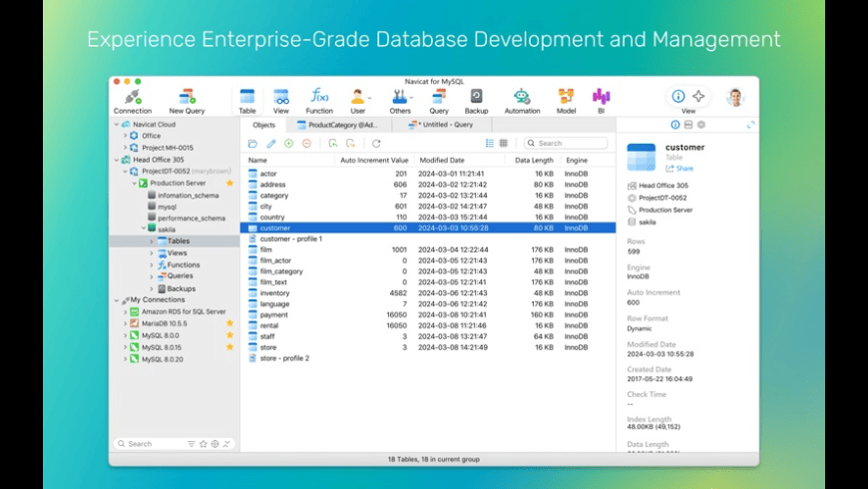Click the settings gear in info panel
The height and width of the screenshot is (489, 868).
coord(701,125)
